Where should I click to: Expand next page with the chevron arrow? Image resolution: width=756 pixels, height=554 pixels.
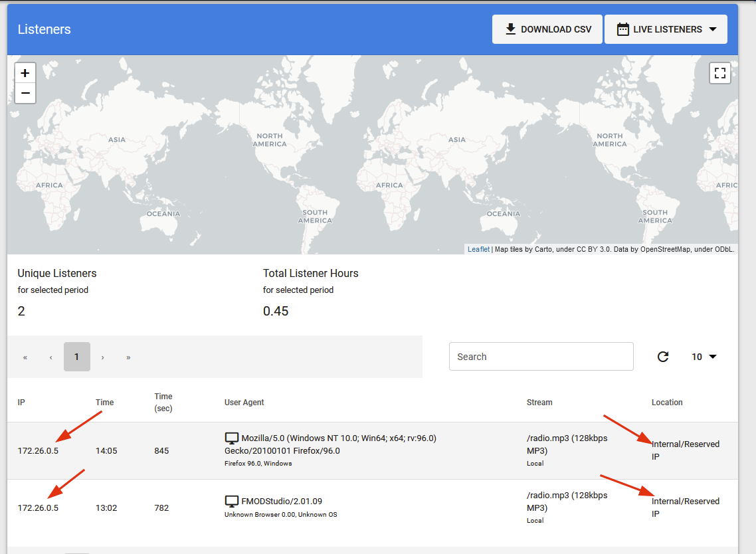[102, 357]
